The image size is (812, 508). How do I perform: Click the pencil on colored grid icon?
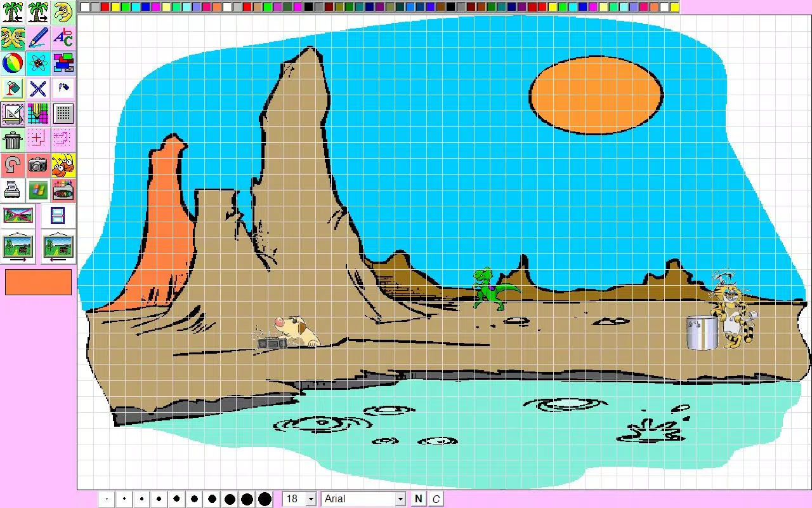tap(38, 114)
